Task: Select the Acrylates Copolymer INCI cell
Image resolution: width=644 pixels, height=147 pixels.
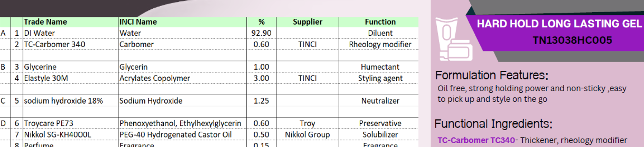Action: pos(182,78)
